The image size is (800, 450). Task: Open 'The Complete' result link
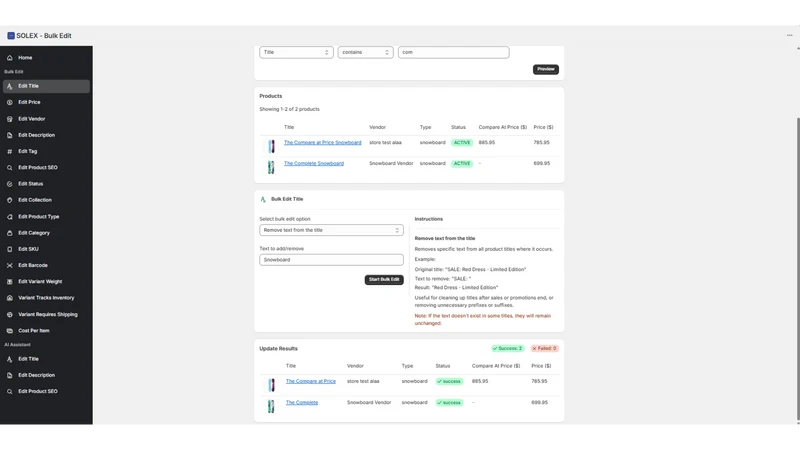(x=302, y=403)
